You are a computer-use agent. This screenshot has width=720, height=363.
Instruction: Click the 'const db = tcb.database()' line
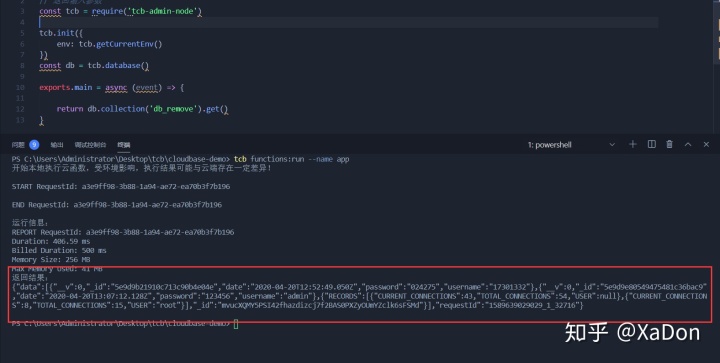pyautogui.click(x=94, y=66)
